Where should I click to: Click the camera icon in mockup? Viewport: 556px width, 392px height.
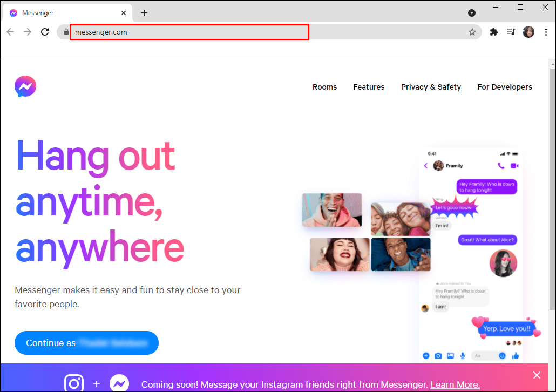(x=438, y=355)
